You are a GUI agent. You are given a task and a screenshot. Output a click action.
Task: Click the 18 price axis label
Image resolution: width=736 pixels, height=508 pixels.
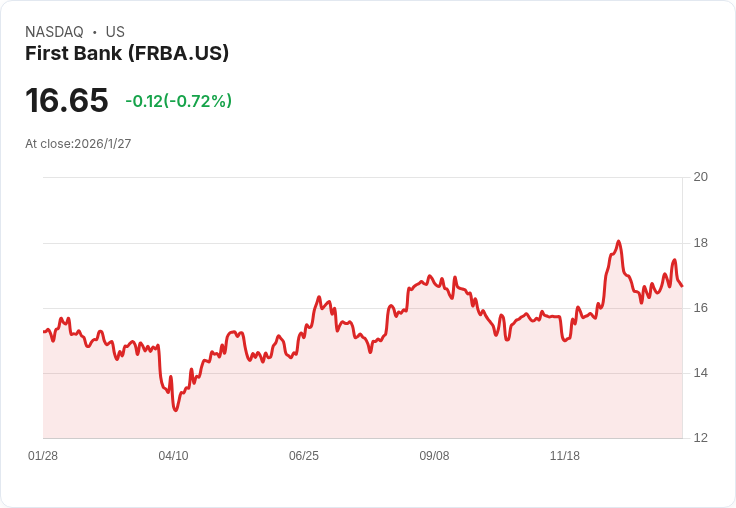point(701,243)
